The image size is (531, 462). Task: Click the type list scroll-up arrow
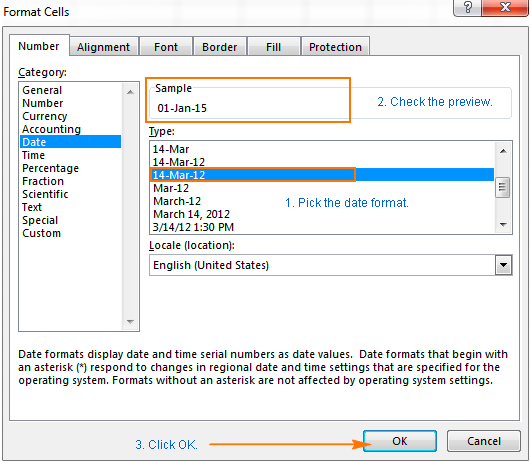point(503,151)
